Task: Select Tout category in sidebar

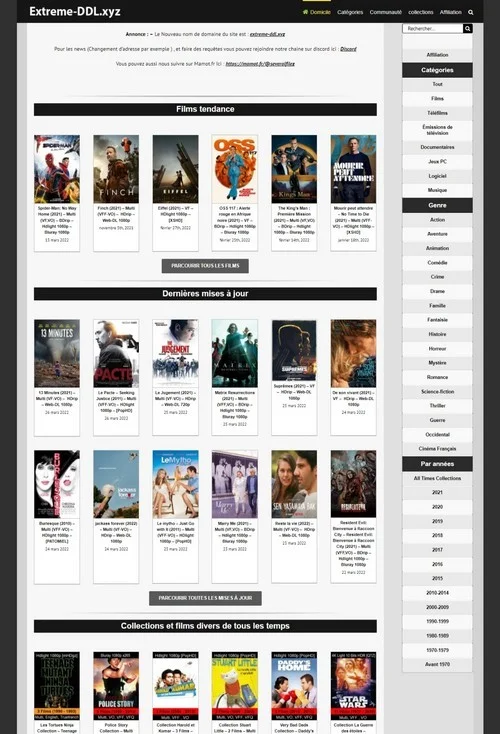Action: [x=437, y=84]
